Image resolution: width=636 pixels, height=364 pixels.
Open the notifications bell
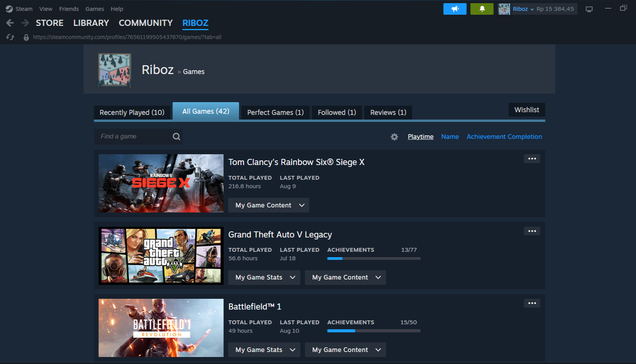(481, 9)
